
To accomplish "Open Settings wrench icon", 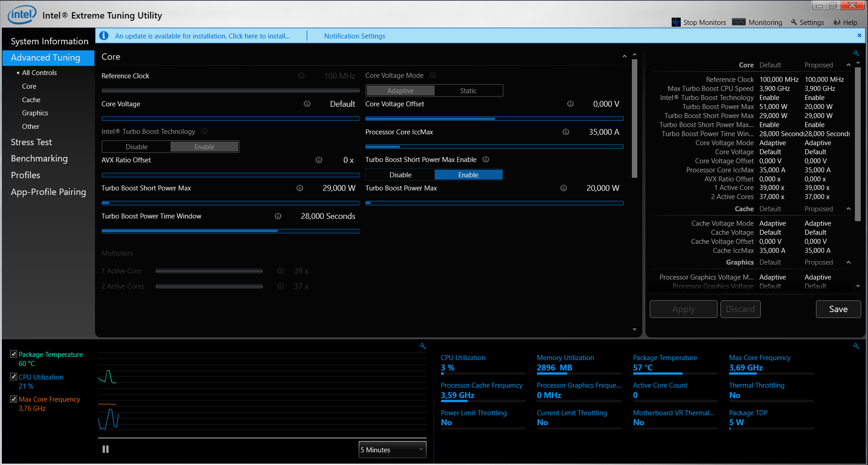I will pos(794,22).
